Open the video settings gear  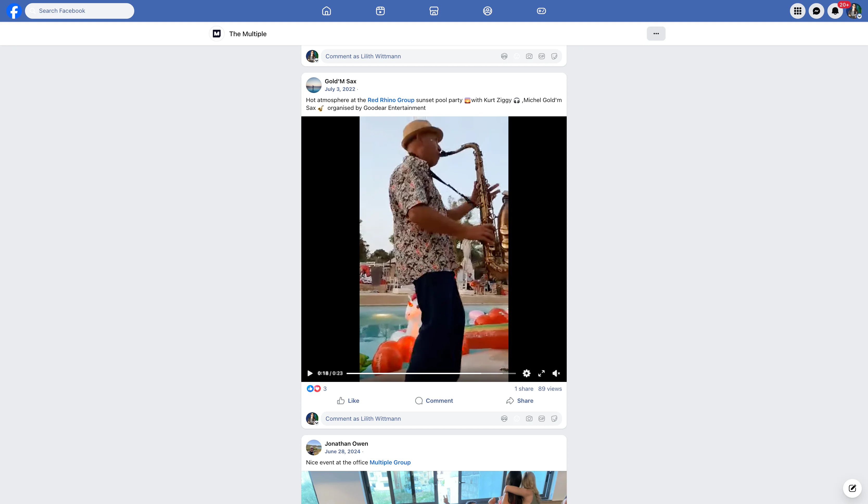[x=526, y=373]
